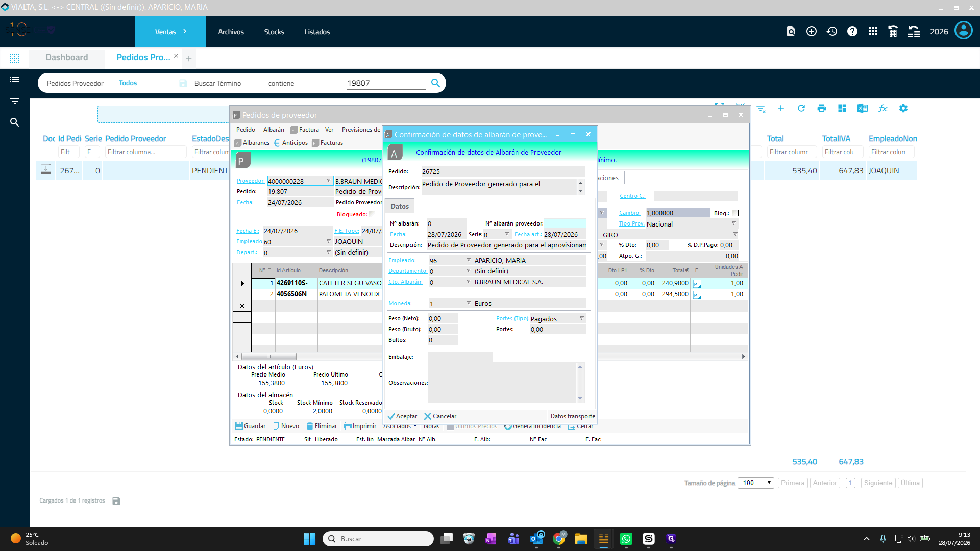Click the Nº albarán proveedor field
The width and height of the screenshot is (980, 551).
565,223
